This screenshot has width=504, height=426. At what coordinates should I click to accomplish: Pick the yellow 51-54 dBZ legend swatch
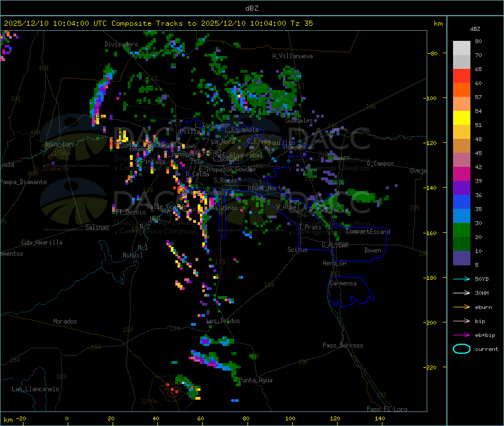[x=461, y=118]
